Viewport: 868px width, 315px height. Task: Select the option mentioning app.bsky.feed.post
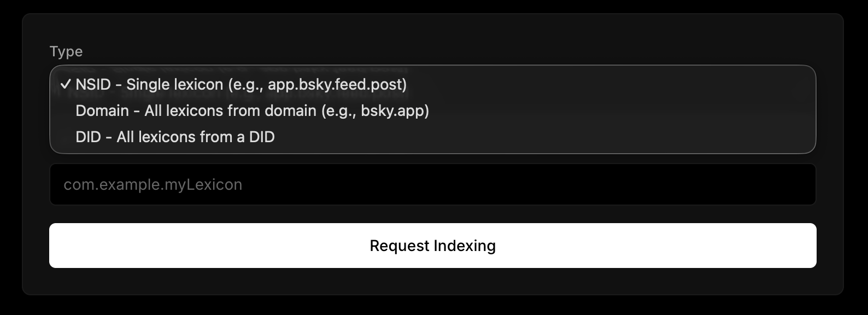pos(241,84)
